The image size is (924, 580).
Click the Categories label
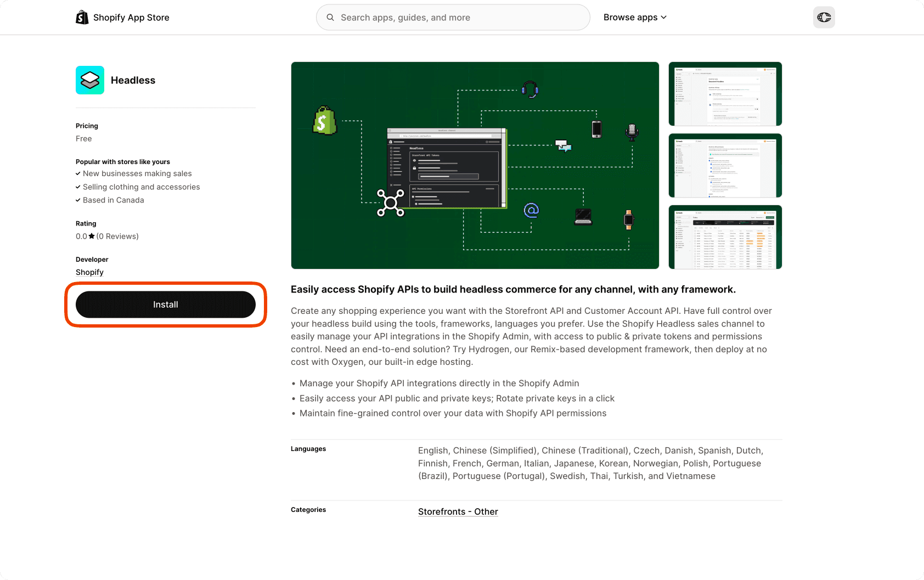[x=308, y=510]
